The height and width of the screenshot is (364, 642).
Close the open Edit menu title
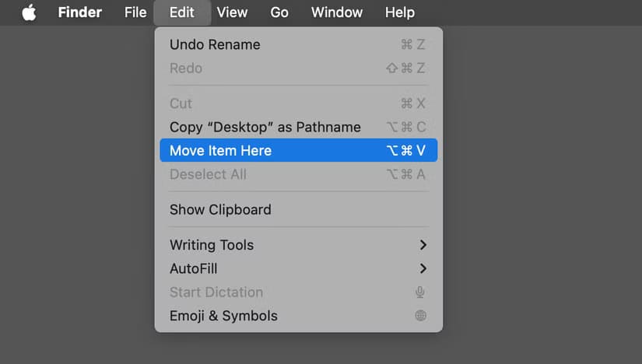[182, 12]
